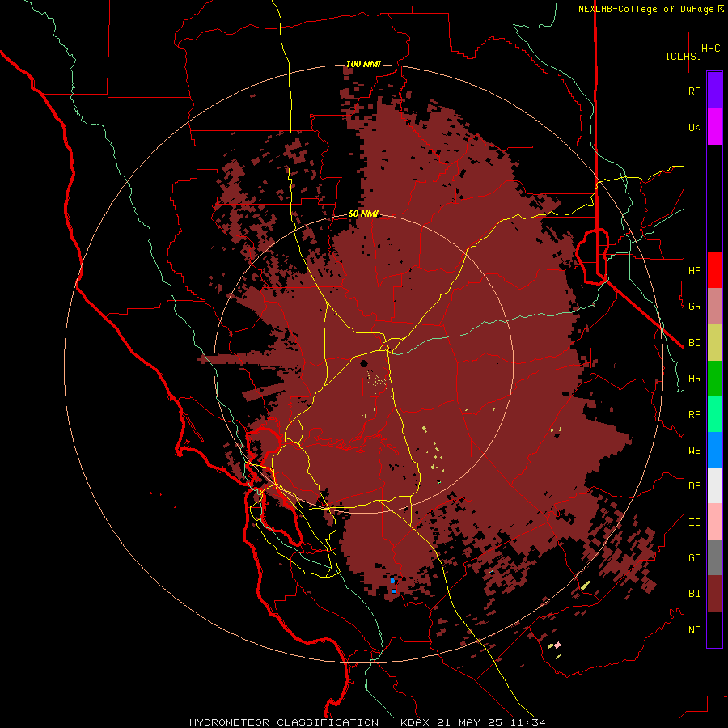The image size is (728, 728).
Task: Click the HYDROMETEOR CLASSIFICATION title text
Action: (x=284, y=722)
